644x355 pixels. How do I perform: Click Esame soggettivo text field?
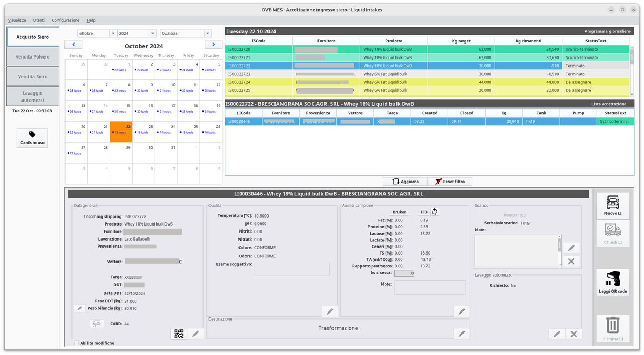tap(292, 269)
